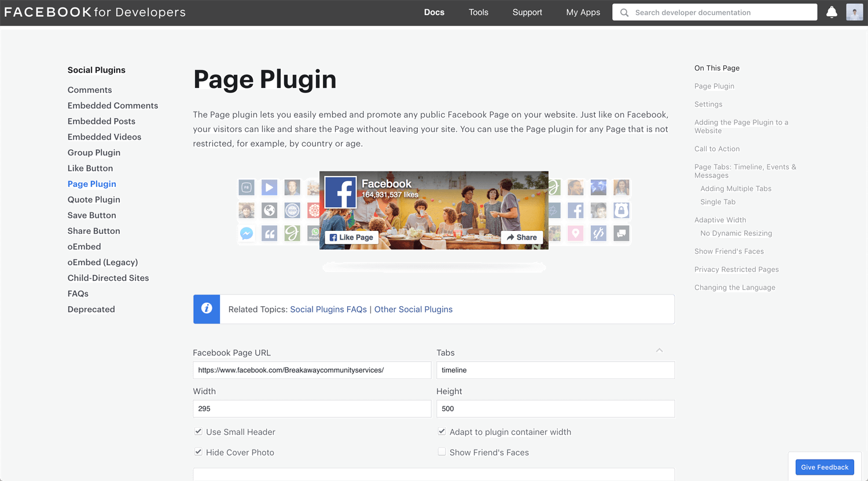The height and width of the screenshot is (481, 868).
Task: Open the Other Social Plugins link
Action: (x=413, y=309)
